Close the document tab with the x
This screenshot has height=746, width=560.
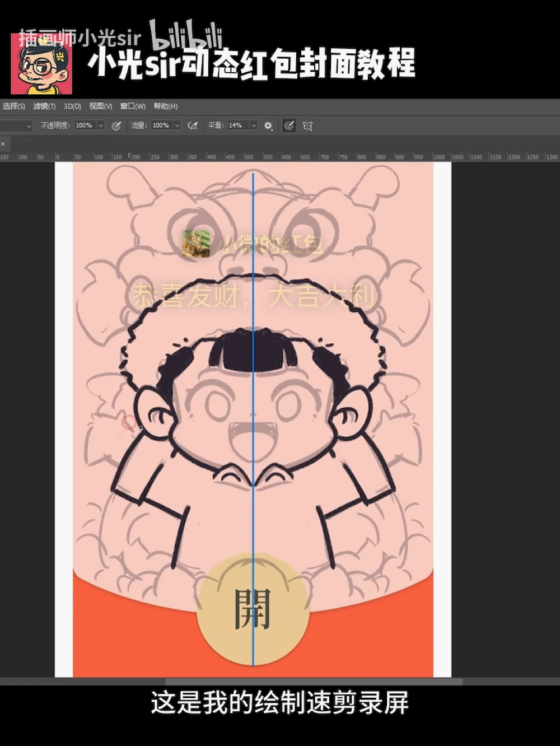pos(3,144)
